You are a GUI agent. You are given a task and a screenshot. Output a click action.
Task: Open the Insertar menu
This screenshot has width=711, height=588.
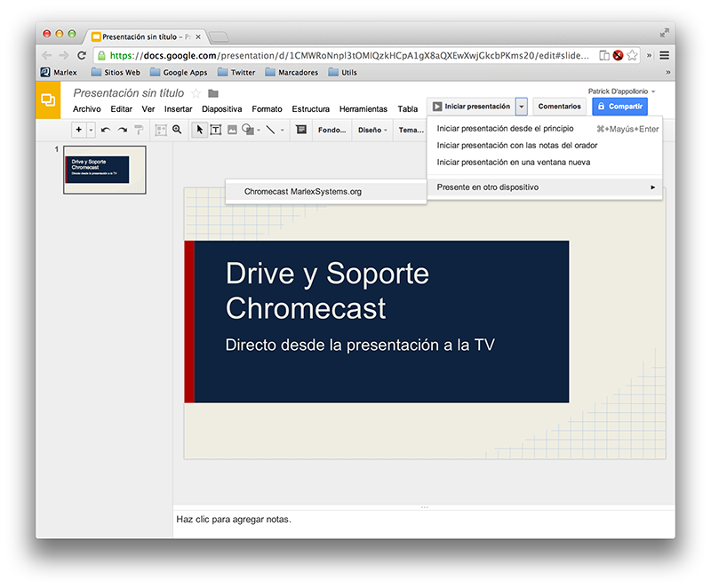tap(179, 109)
